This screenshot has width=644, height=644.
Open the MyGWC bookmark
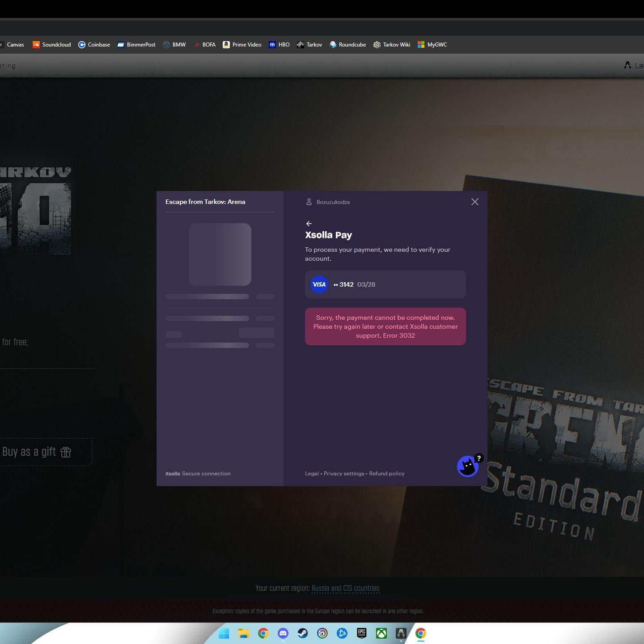click(432, 45)
